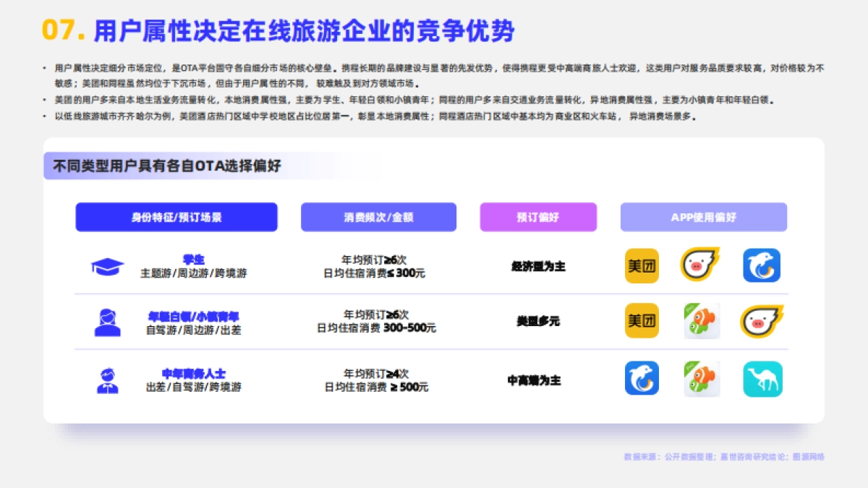Image resolution: width=868 pixels, height=488 pixels.
Task: Open the Ctrip dolphin icon in the student row
Action: coord(761,265)
